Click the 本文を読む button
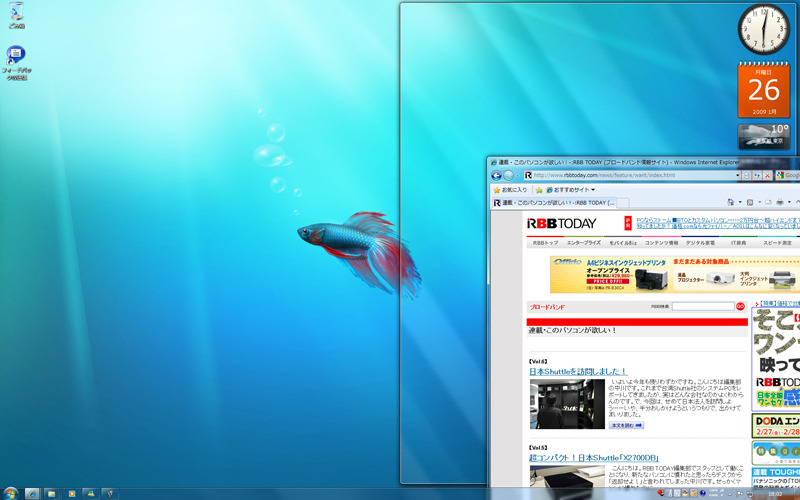This screenshot has width=800, height=500. 626,425
